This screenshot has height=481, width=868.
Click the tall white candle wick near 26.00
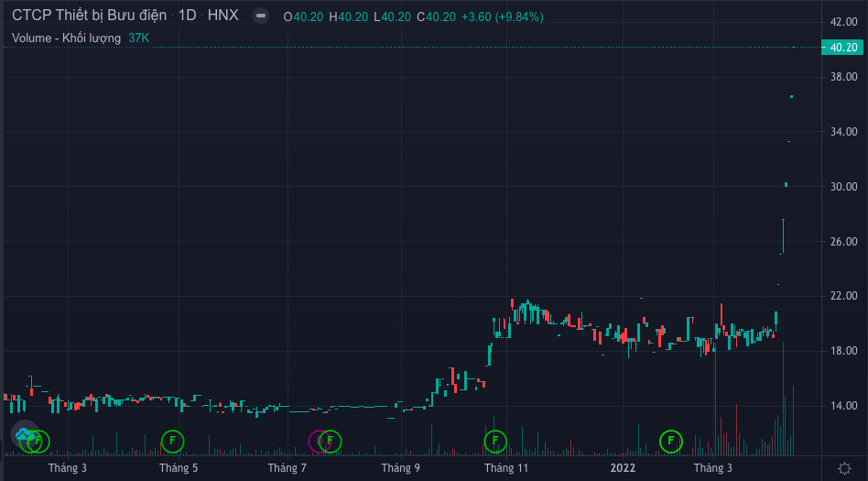pos(783,235)
